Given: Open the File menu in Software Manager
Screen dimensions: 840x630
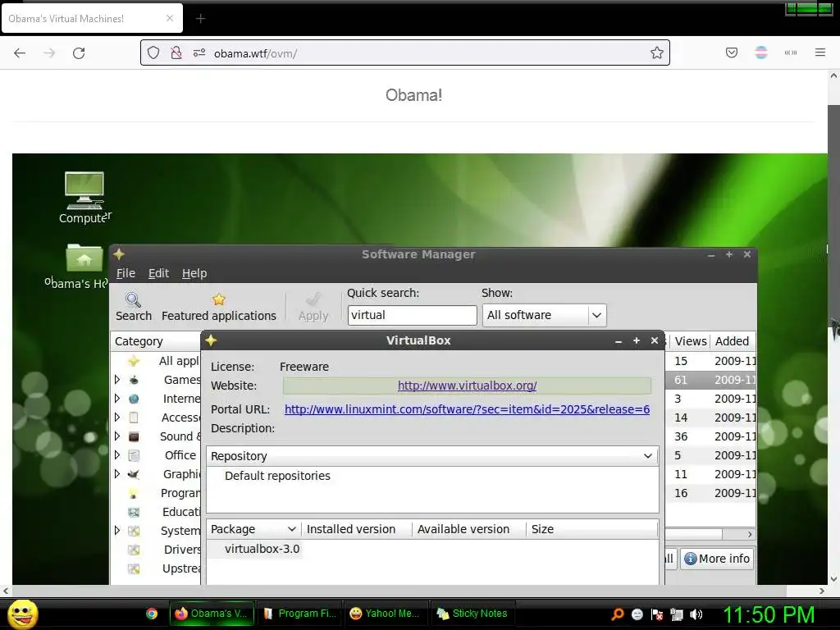Looking at the screenshot, I should point(126,273).
